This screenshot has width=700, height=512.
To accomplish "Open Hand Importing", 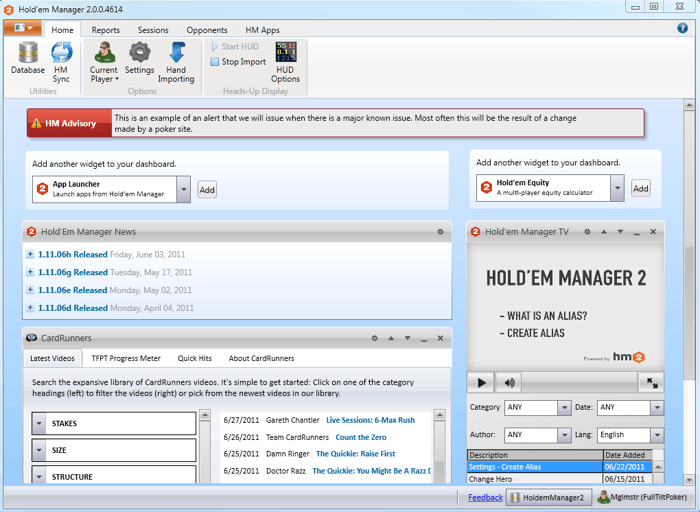I will [176, 62].
